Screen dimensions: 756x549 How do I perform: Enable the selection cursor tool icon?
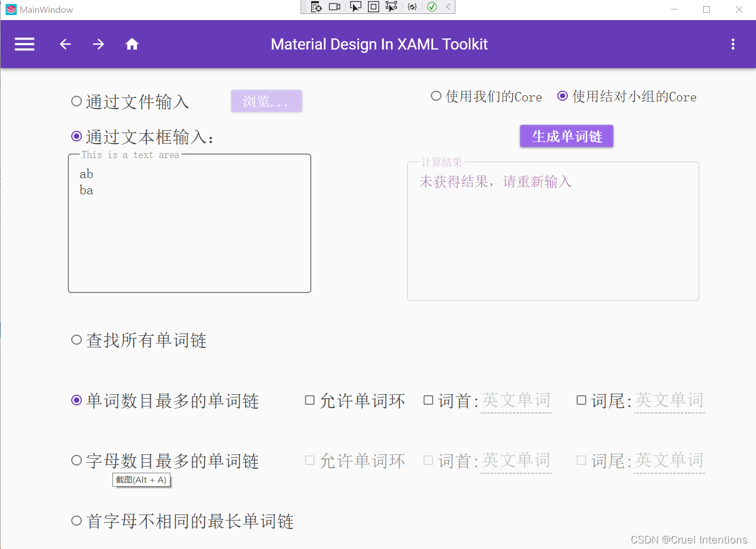[x=356, y=7]
